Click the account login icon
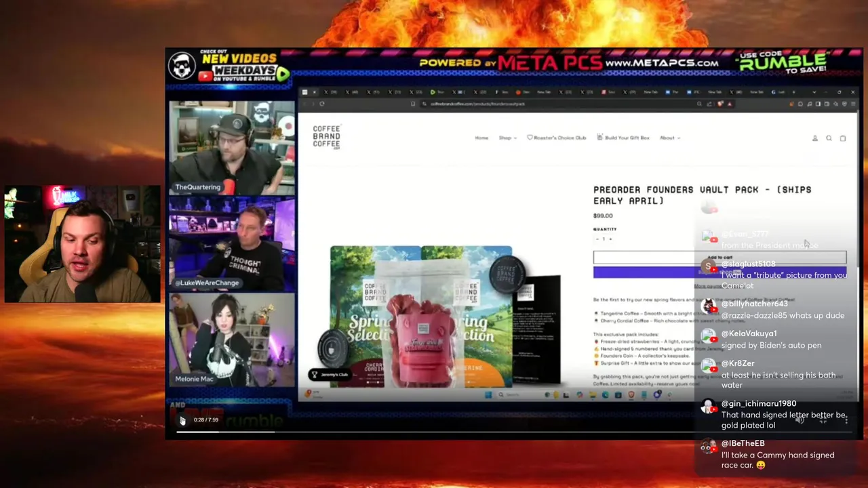868x488 pixels. coord(815,138)
